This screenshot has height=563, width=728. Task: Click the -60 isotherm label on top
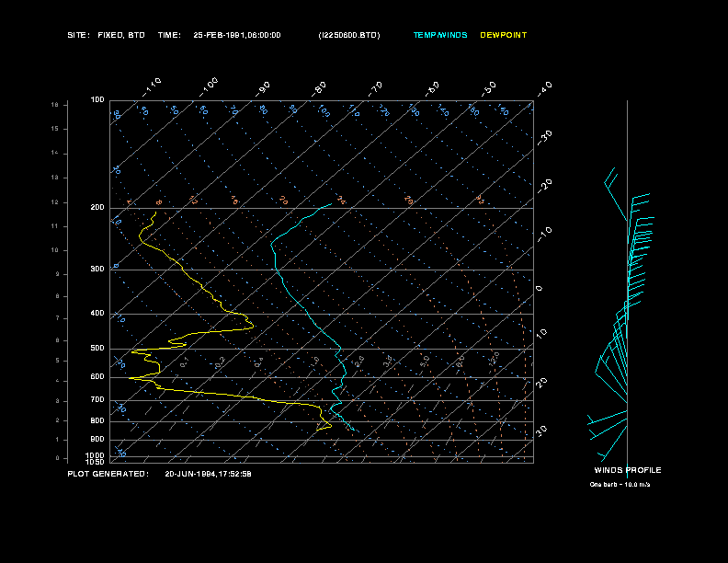tap(432, 88)
